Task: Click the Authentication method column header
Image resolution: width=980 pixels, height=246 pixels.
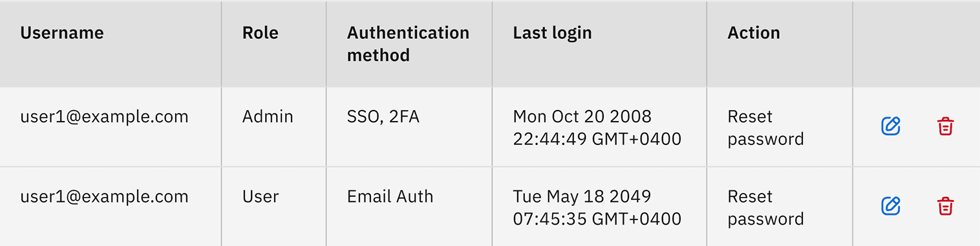Action: 408,44
